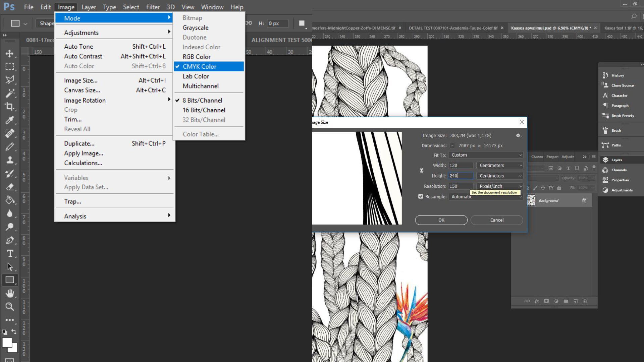The height and width of the screenshot is (362, 644).
Task: Select the Crop tool
Action: pyautogui.click(x=9, y=107)
